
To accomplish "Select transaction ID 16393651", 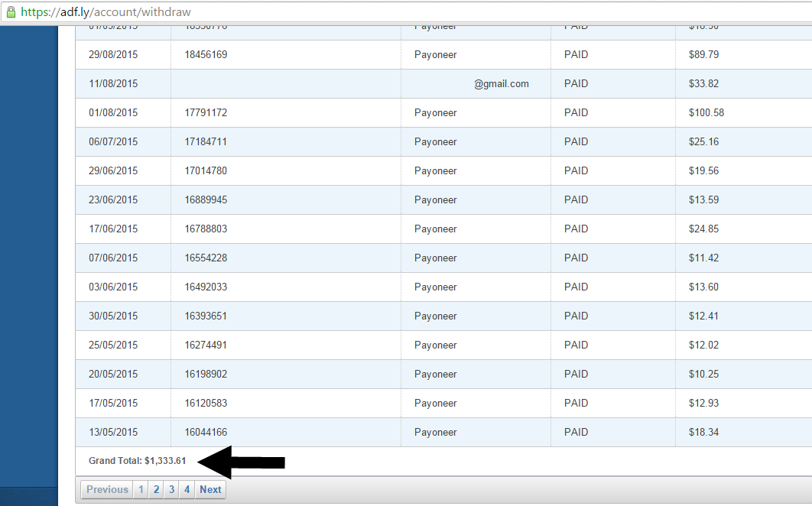I will coord(206,316).
